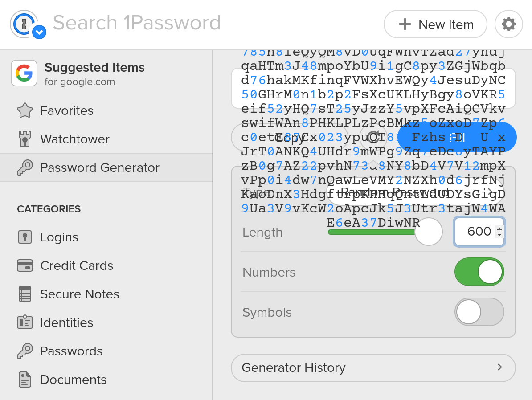Enable the Symbols toggle
Screen dimensions: 532x400
(479, 312)
